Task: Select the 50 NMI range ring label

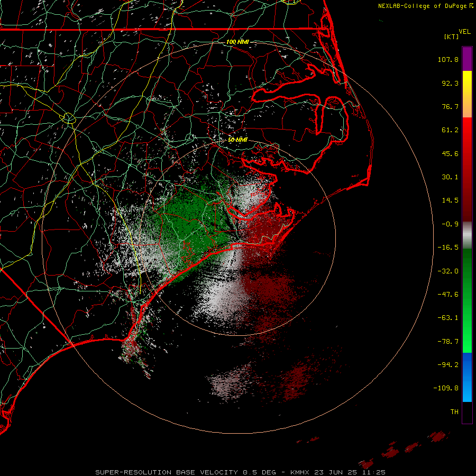Action: click(x=237, y=140)
